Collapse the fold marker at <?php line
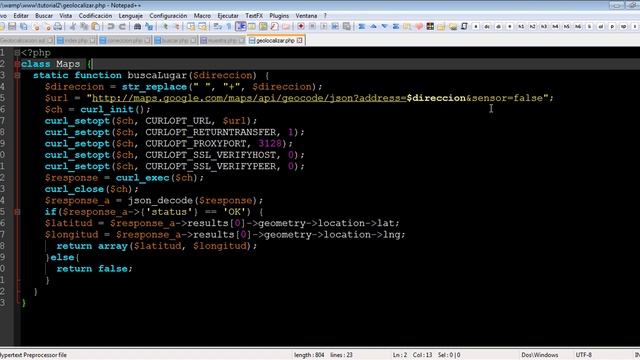The width and height of the screenshot is (640, 360). click(x=17, y=53)
